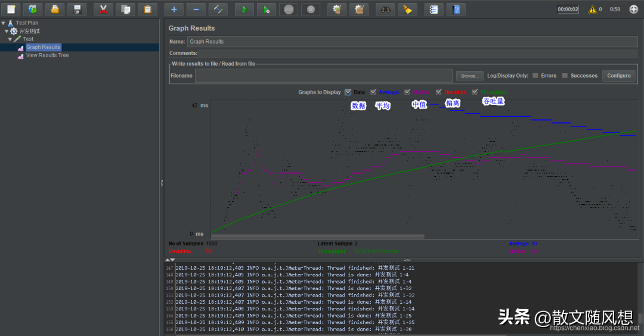
Task: Click the Browse... button
Action: (x=469, y=76)
